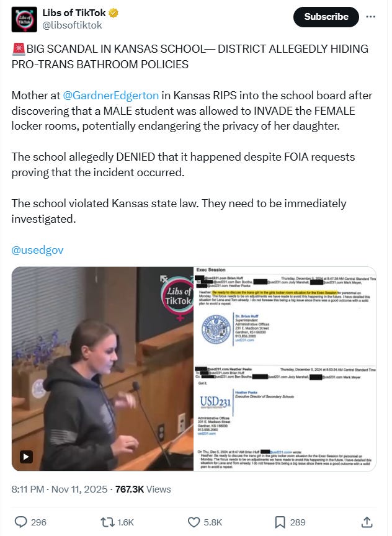Click the red siren emoji in the post
Image resolution: width=392 pixels, height=536 pixels.
click(19, 49)
